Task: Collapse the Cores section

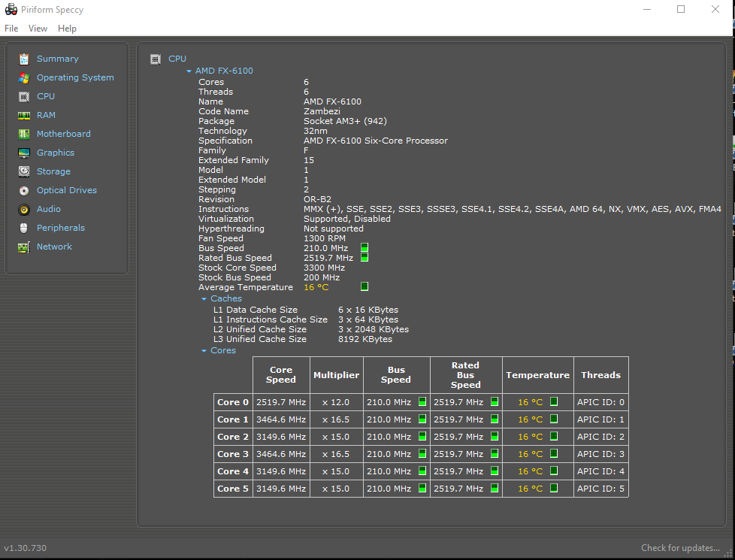Action: coord(204,351)
